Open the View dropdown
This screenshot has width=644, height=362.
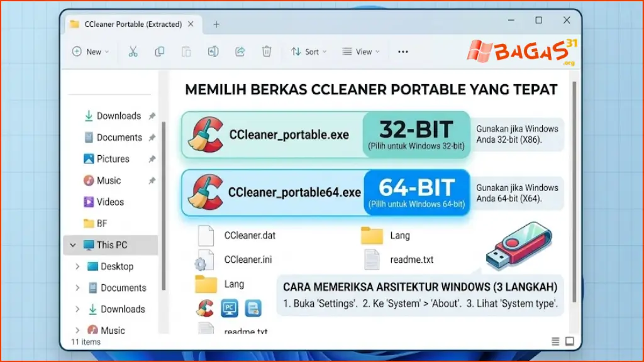pos(361,52)
